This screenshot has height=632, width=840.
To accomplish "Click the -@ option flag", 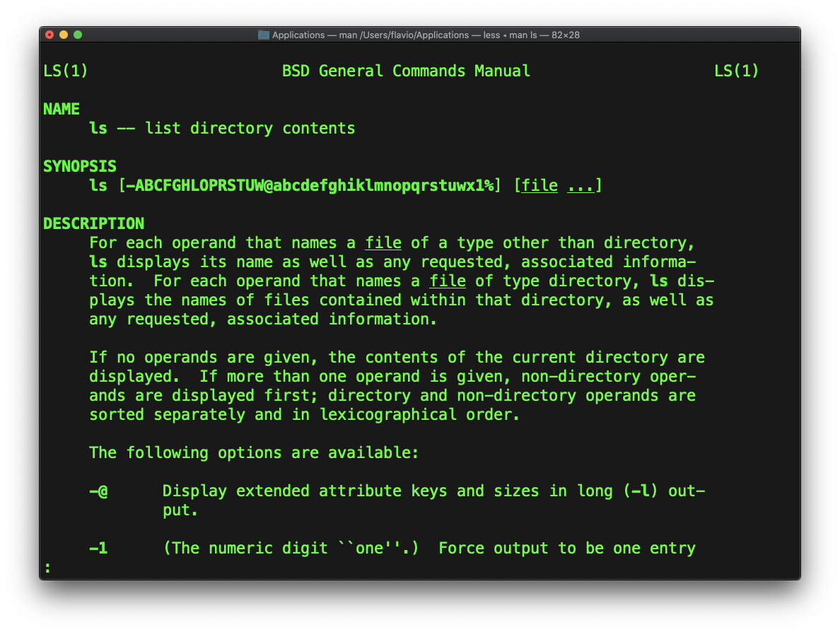I will [98, 491].
